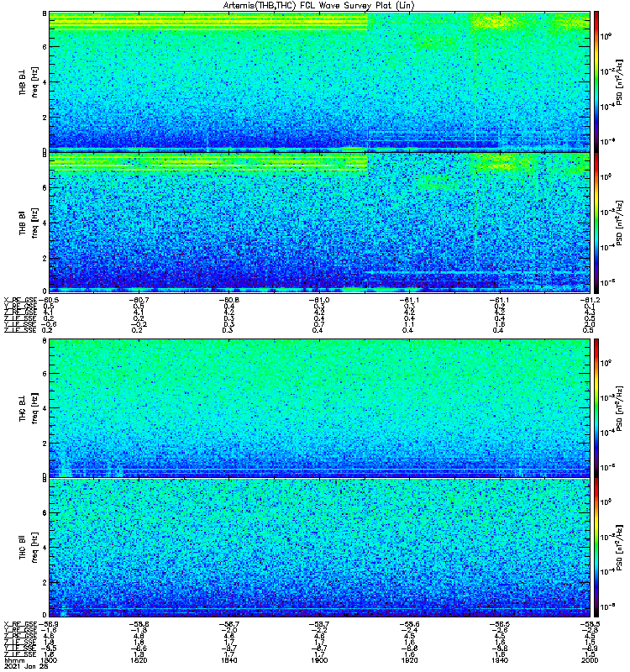Click the THC position value '-58.9'
Screen dimensions: 630x672
click(49, 624)
